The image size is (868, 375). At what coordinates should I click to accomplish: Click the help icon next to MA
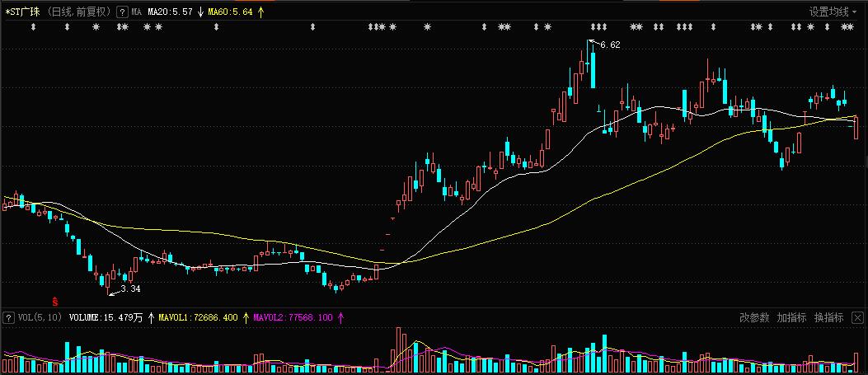tap(122, 12)
